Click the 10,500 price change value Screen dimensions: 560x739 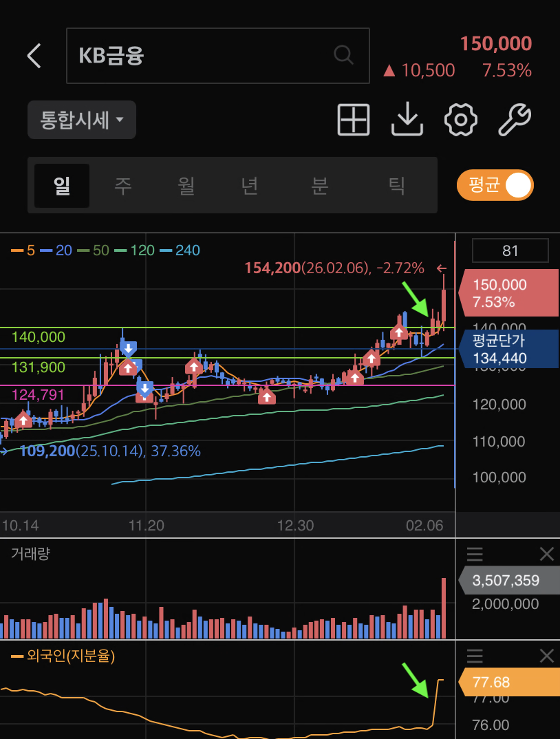(x=419, y=71)
